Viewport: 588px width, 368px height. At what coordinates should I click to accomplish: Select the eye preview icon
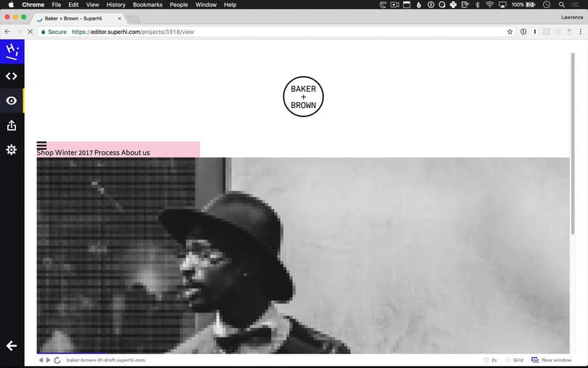pyautogui.click(x=12, y=101)
